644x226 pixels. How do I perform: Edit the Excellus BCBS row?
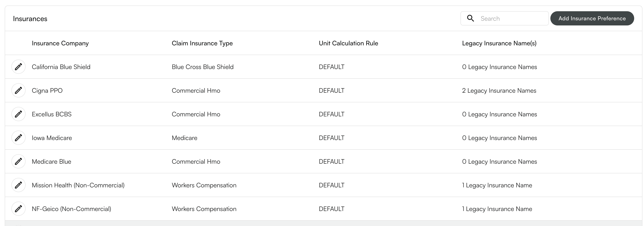[18, 114]
